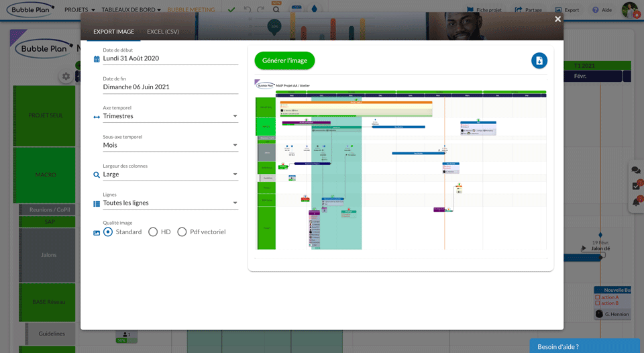Select the Export Image tab
This screenshot has height=353, width=644.
pyautogui.click(x=113, y=32)
